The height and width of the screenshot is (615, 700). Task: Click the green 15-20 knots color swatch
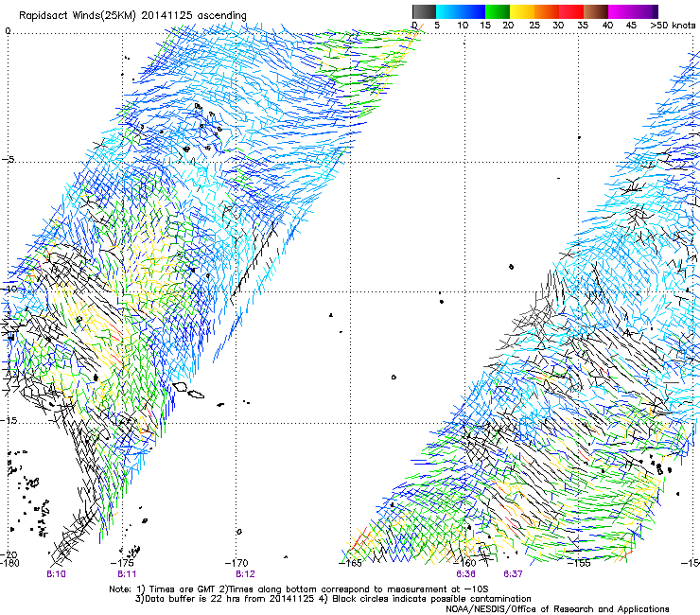(x=498, y=11)
